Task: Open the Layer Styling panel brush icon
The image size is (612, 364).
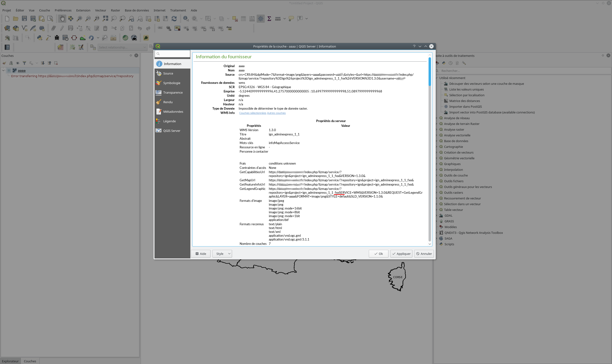Action: point(4,63)
